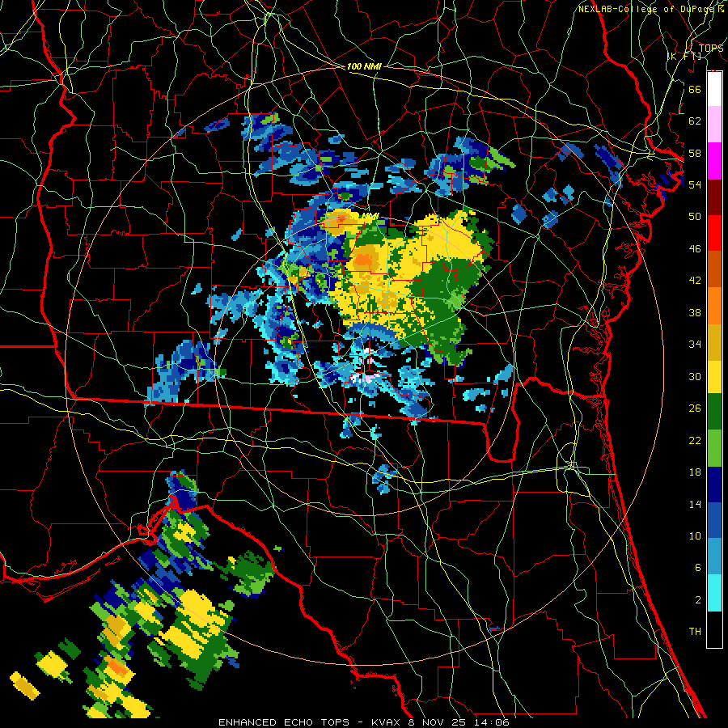Pick the navy blue legend swatch
This screenshot has width=728, height=728.
tap(714, 485)
